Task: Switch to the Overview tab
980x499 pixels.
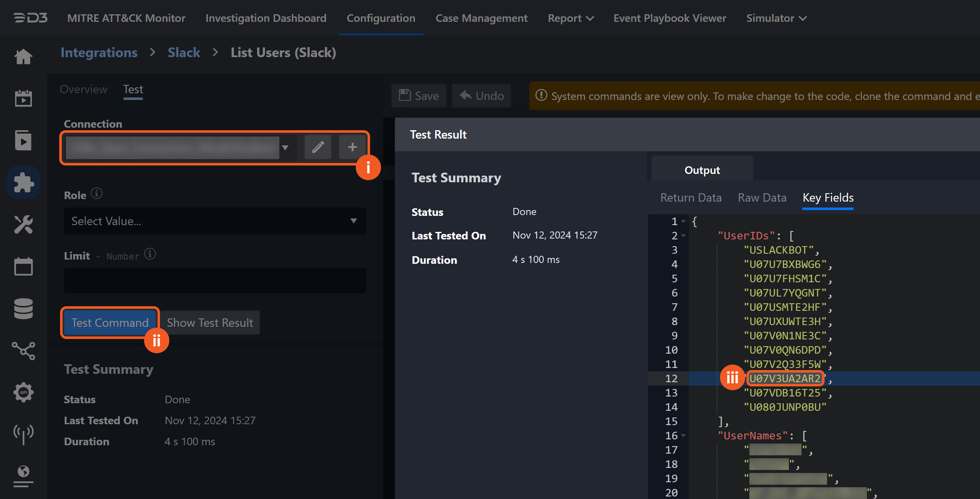Action: coord(84,89)
